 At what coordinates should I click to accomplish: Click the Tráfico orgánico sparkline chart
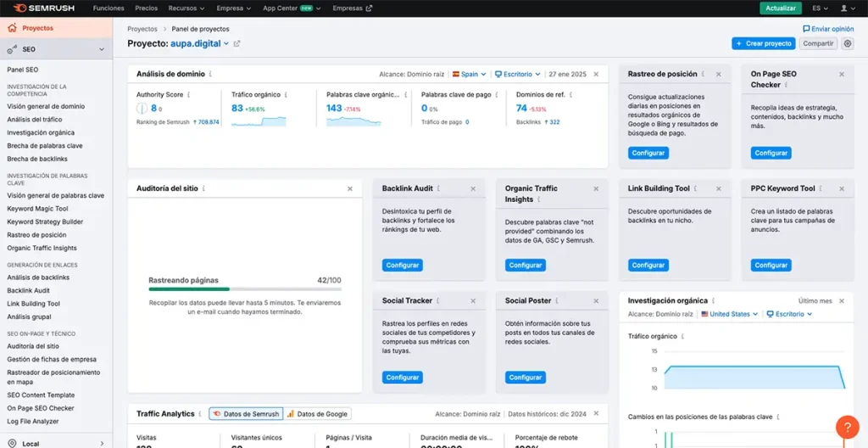[259, 121]
